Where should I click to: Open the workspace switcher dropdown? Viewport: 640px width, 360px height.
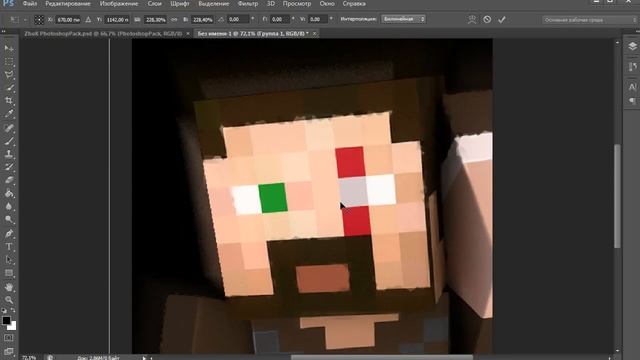click(x=589, y=20)
